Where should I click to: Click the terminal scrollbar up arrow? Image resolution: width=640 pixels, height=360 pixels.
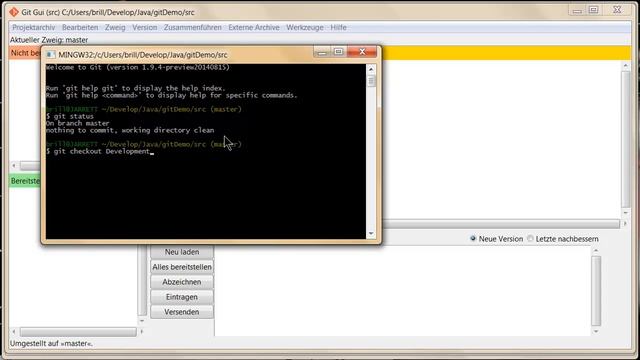[x=371, y=69]
